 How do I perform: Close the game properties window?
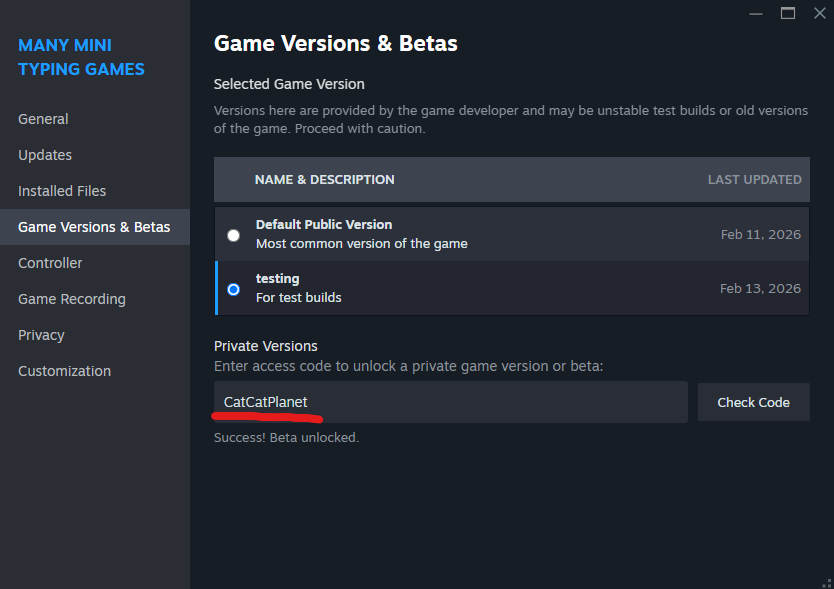[x=819, y=13]
